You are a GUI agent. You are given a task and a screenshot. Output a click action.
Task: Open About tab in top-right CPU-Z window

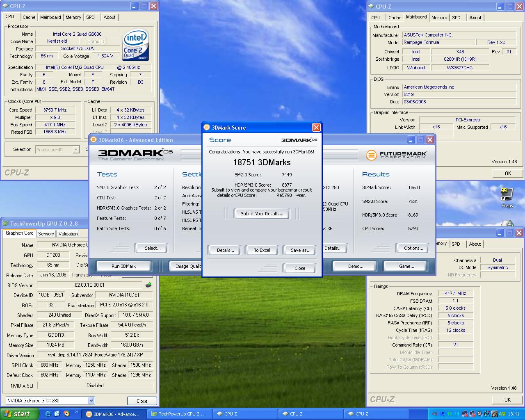pyautogui.click(x=475, y=18)
